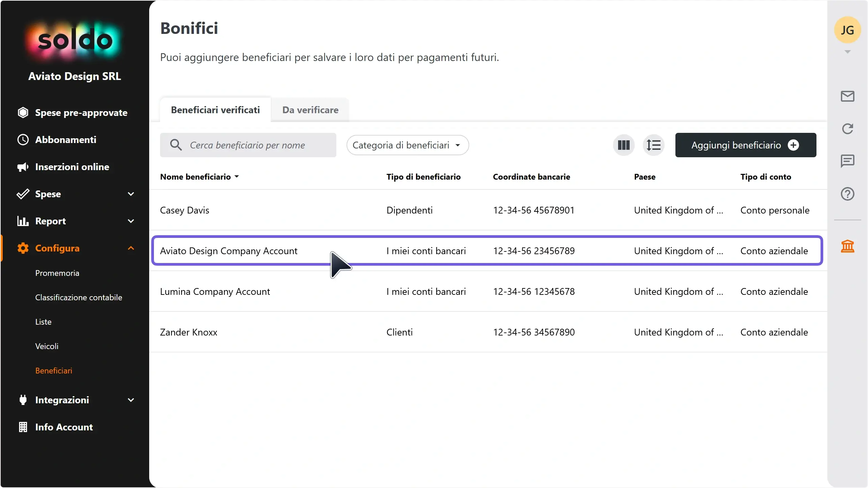Click the Dipendenti type cell
Viewport: 868px width, 488px height.
[409, 210]
